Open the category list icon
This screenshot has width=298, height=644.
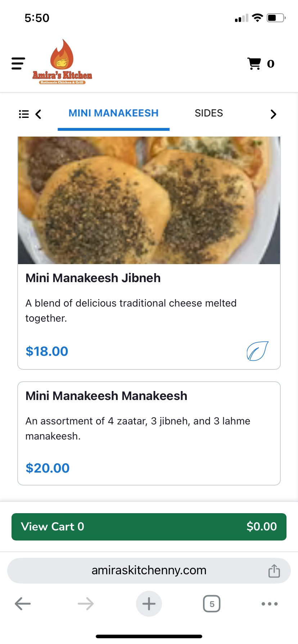tap(24, 114)
